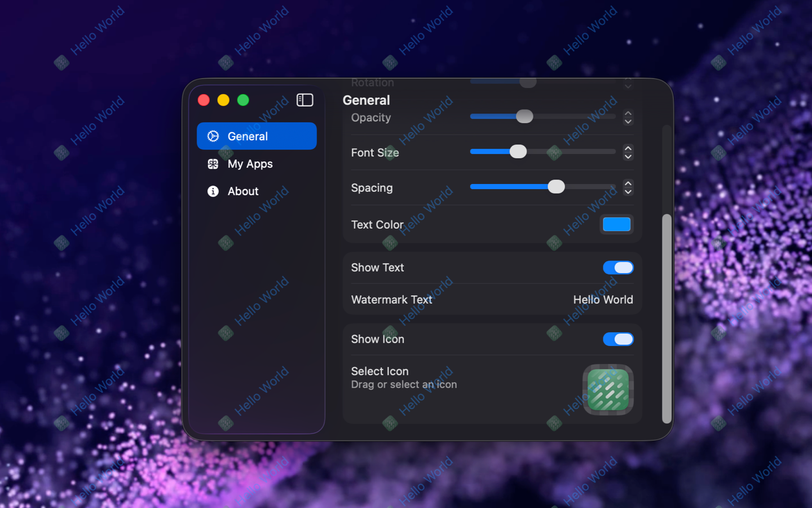Toggle the sidebar visibility icon
The width and height of the screenshot is (812, 508).
coord(304,100)
